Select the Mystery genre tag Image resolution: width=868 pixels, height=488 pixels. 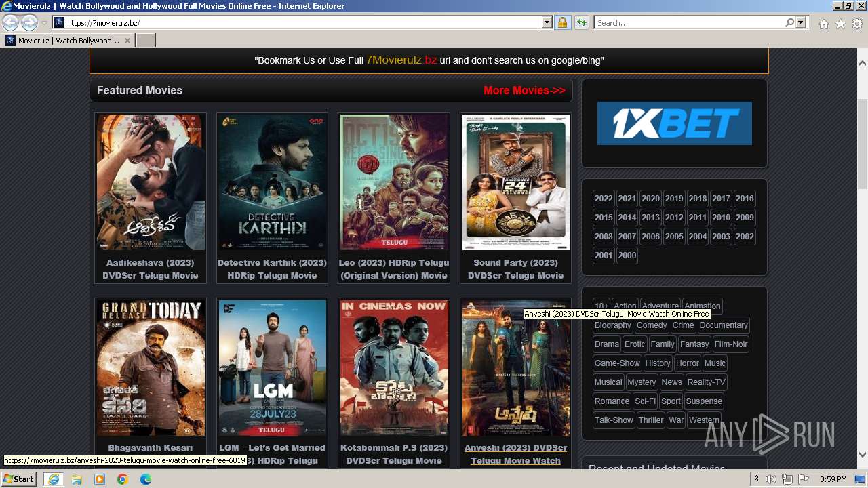click(642, 382)
